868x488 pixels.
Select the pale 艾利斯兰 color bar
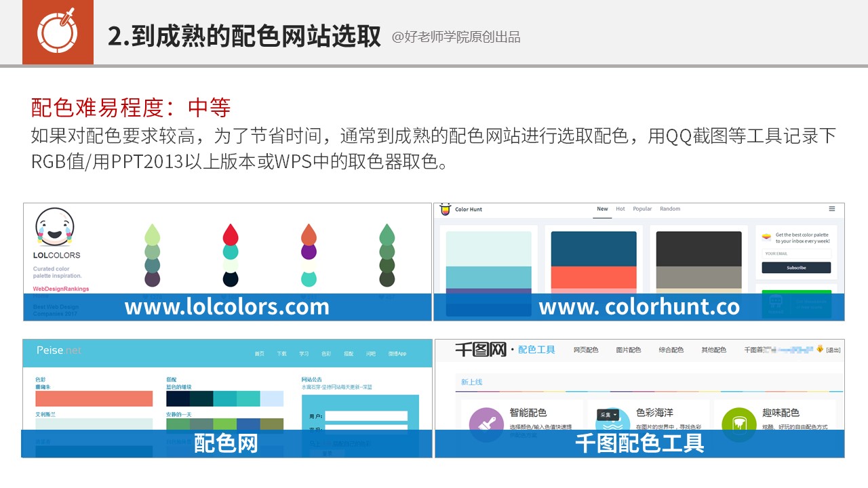click(94, 424)
